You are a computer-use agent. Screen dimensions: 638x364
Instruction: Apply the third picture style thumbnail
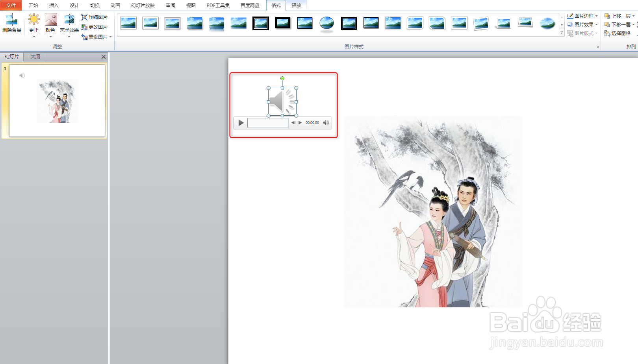[x=172, y=23]
